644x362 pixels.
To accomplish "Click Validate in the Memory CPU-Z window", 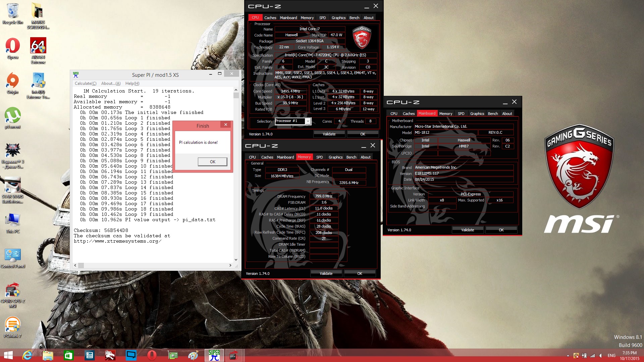I will click(x=326, y=274).
